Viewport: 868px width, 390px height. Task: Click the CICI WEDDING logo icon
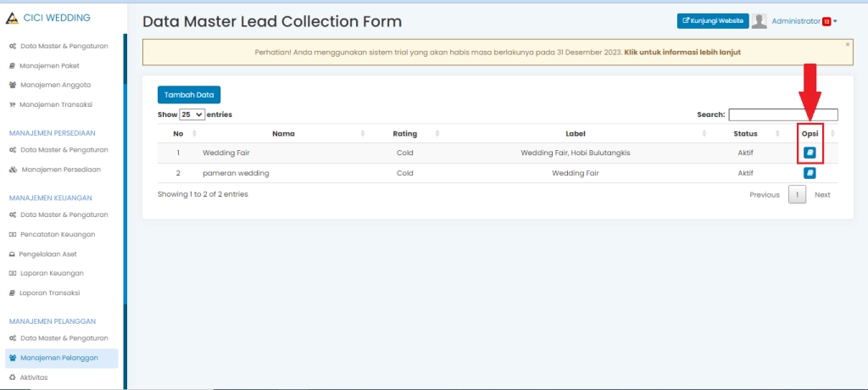click(x=12, y=18)
